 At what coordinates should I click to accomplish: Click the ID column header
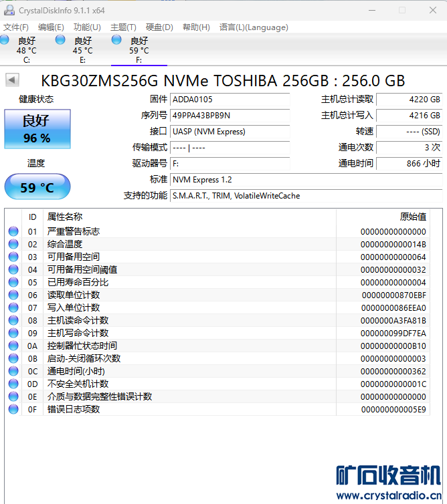[33, 217]
